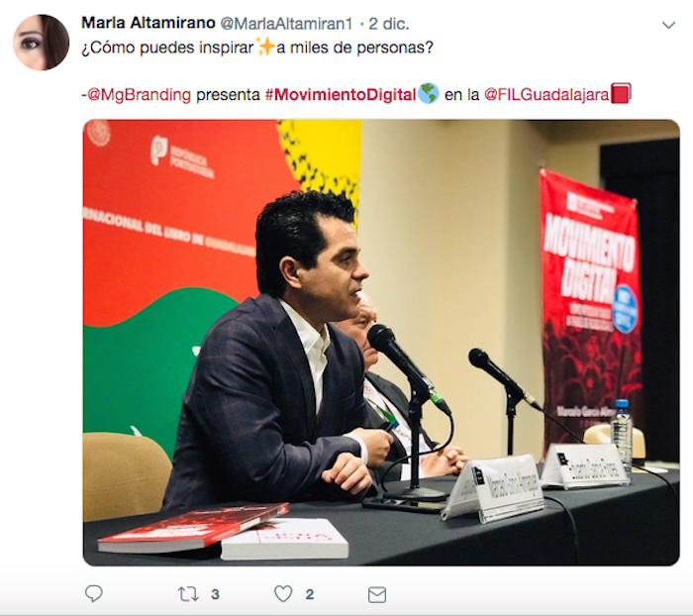Enlarge the attached conference photo
The image size is (693, 616).
click(381, 343)
